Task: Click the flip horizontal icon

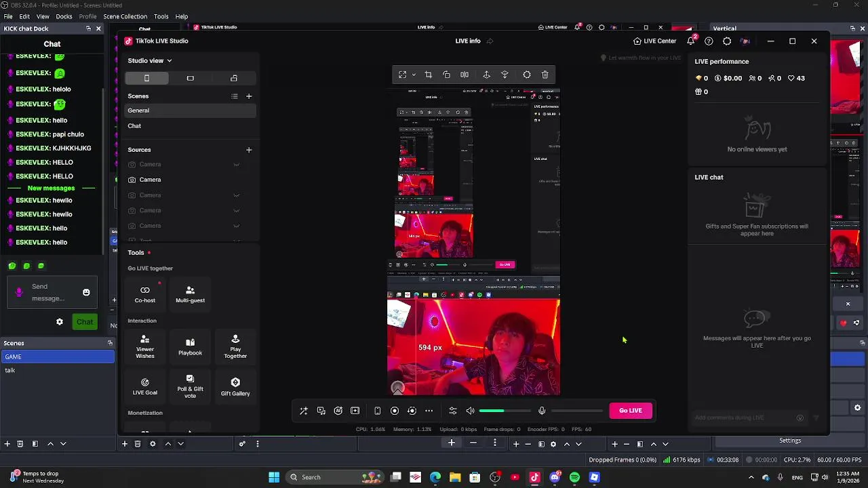Action: click(x=465, y=75)
